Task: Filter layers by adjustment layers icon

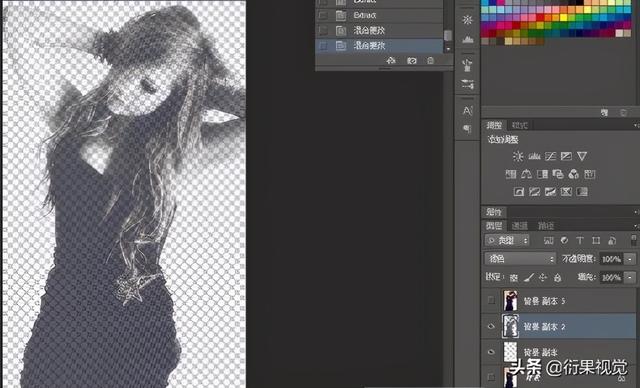Action: click(x=564, y=240)
